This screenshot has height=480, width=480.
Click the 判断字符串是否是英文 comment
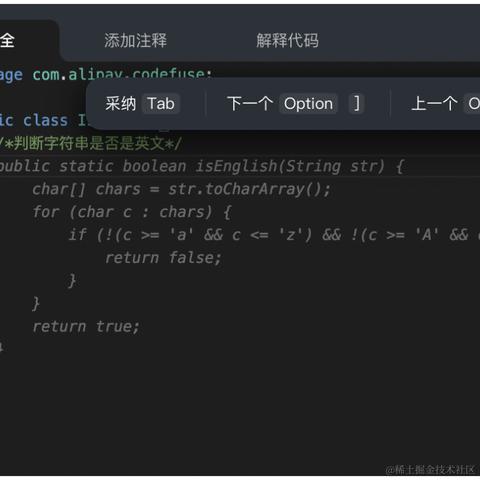click(x=91, y=144)
